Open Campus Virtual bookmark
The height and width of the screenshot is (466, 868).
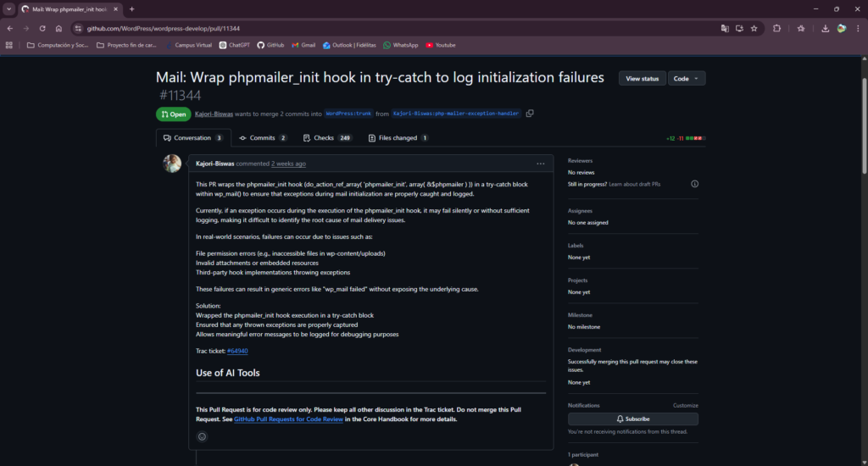[x=188, y=46]
